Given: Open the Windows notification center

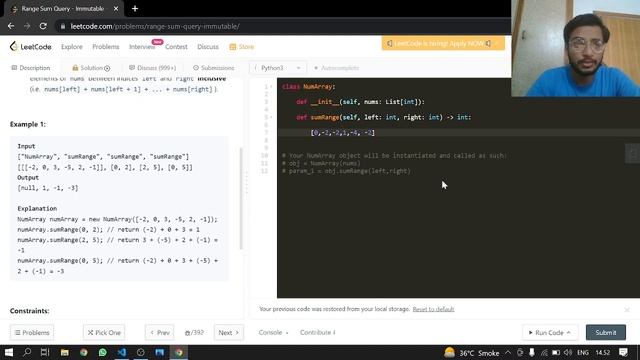Looking at the screenshot, I should click(x=623, y=353).
